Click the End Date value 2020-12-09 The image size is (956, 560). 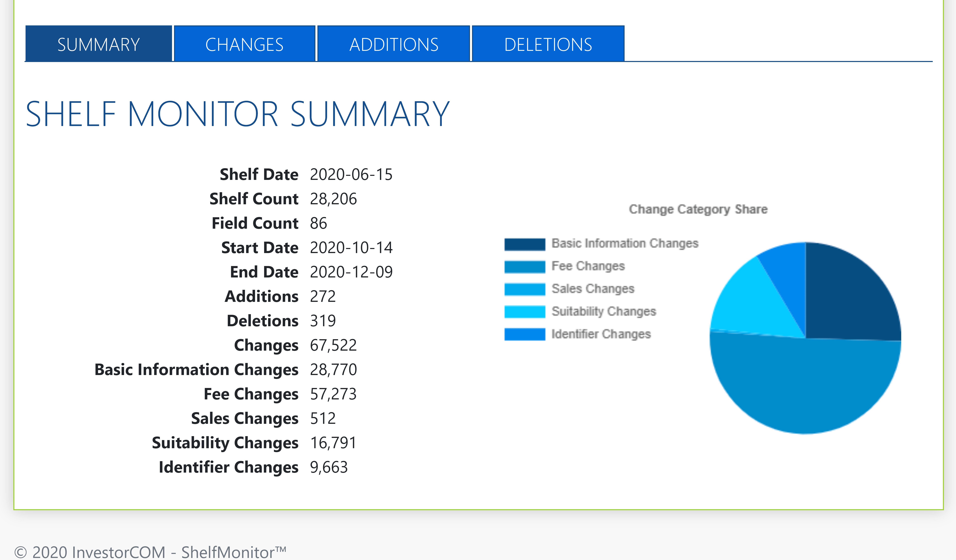tap(351, 272)
